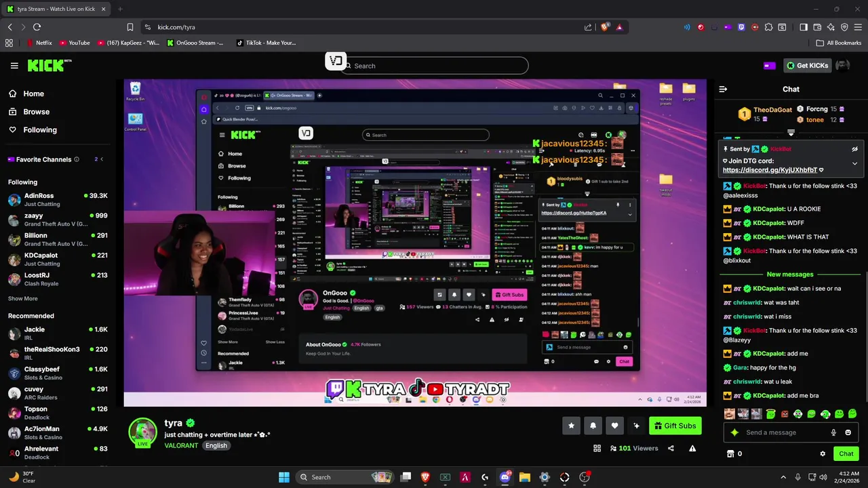Favorite the tyra channel with star icon
This screenshot has width=868, height=488.
(x=571, y=426)
